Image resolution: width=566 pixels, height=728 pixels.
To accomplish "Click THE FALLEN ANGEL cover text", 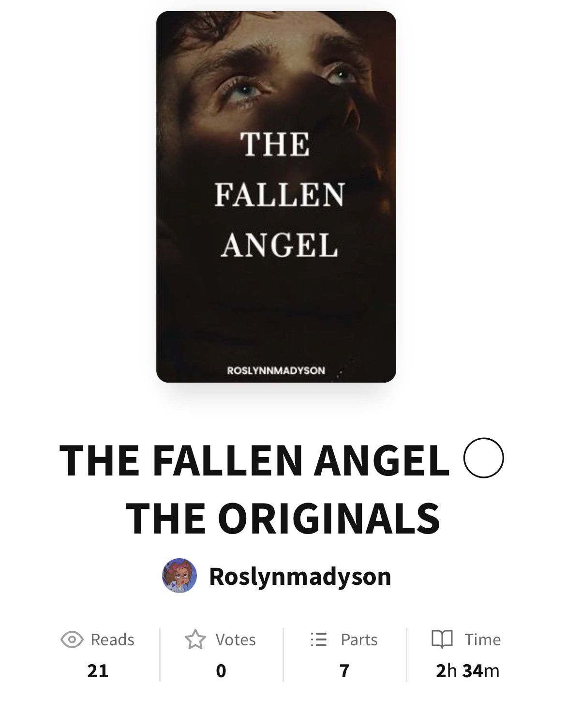I will (279, 194).
